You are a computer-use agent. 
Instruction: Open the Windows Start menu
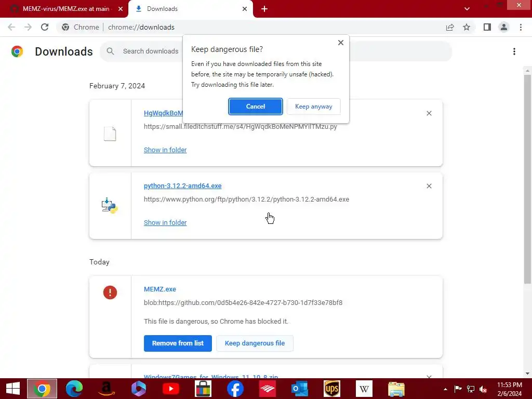click(13, 389)
